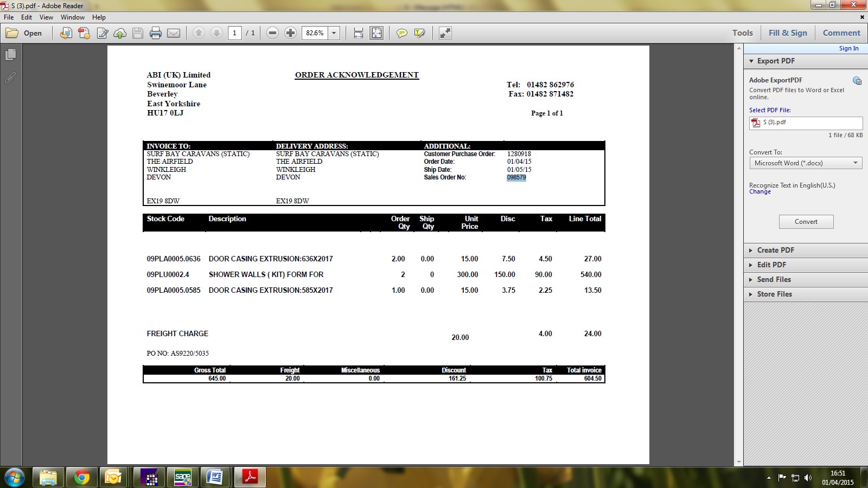The image size is (868, 488).
Task: Open the Tools pane tab
Action: click(743, 33)
